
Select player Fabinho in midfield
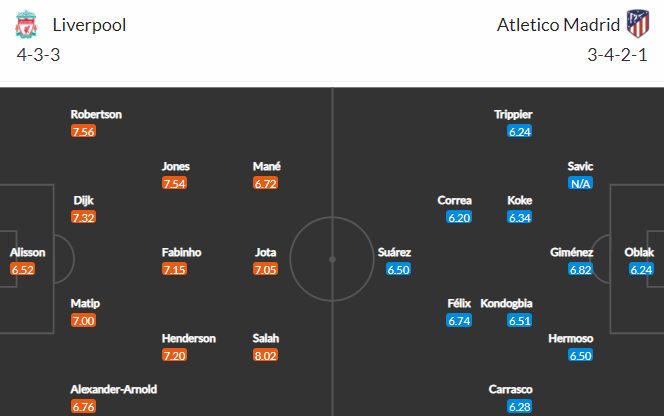click(181, 252)
